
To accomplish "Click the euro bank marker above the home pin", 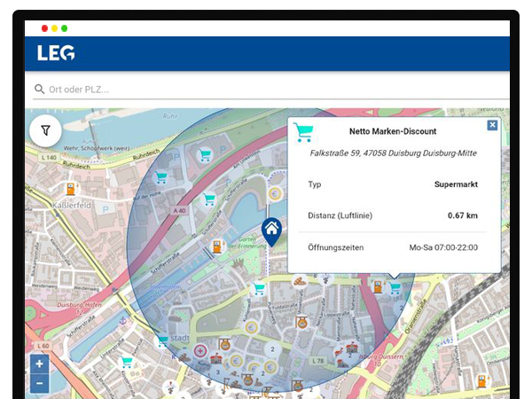I will 275,193.
